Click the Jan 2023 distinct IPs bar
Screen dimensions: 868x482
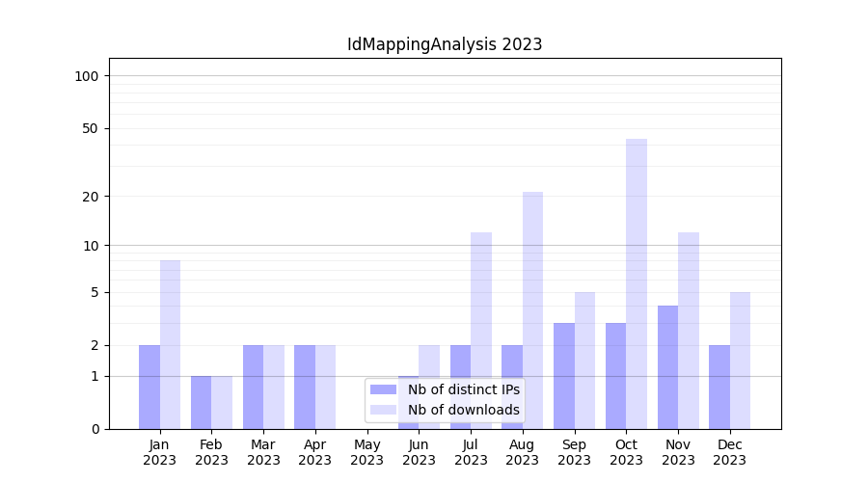click(149, 387)
